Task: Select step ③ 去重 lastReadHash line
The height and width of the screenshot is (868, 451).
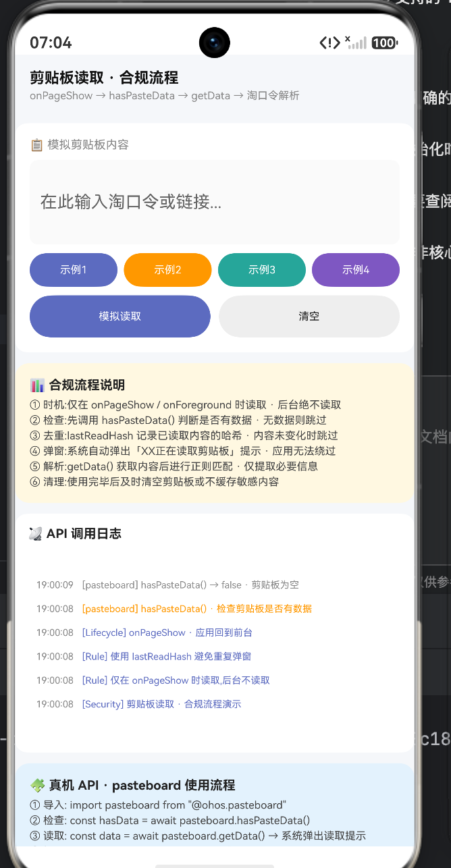Action: 184,435
